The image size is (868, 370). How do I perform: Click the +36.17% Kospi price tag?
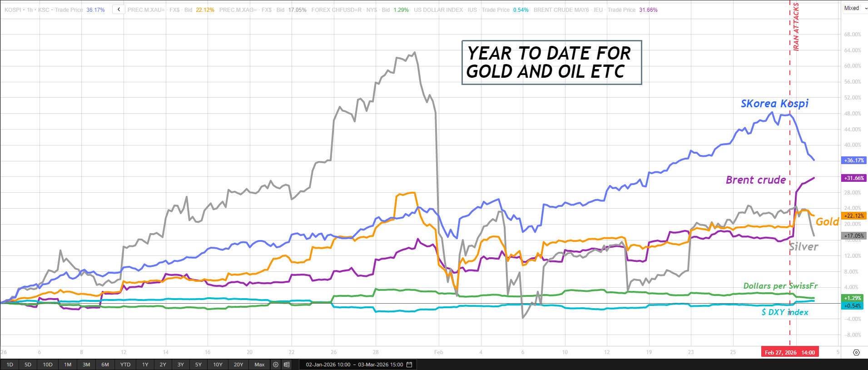click(x=854, y=160)
